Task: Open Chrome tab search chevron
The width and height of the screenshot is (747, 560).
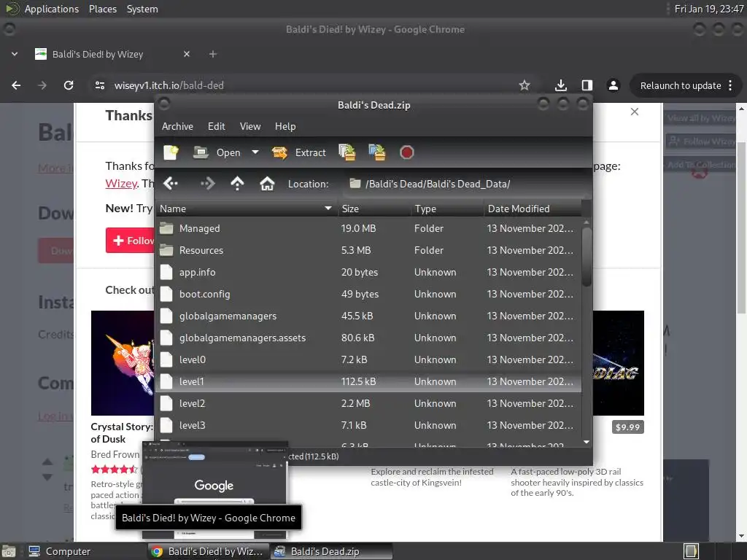Action: point(15,54)
